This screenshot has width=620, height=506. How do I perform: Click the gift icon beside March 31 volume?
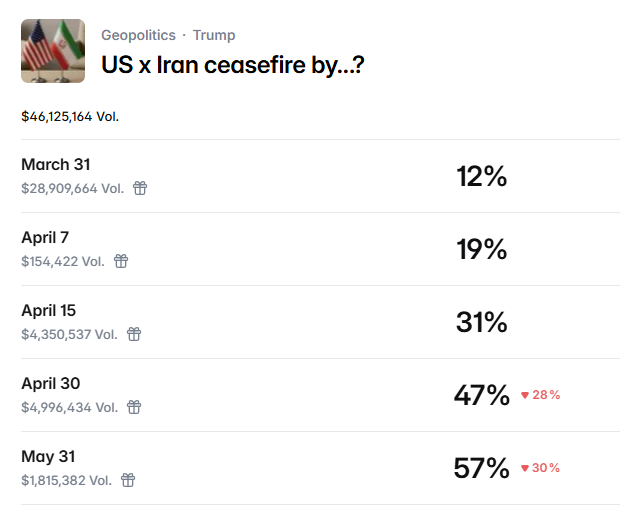(140, 188)
